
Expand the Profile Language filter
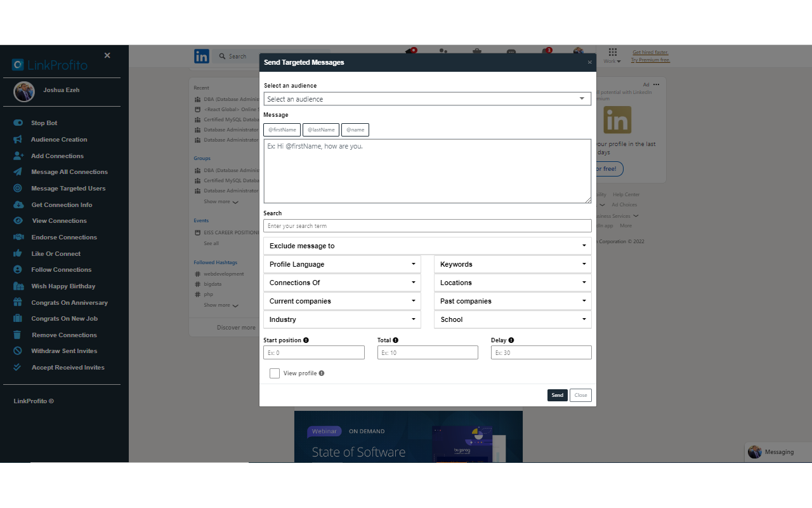(x=343, y=264)
